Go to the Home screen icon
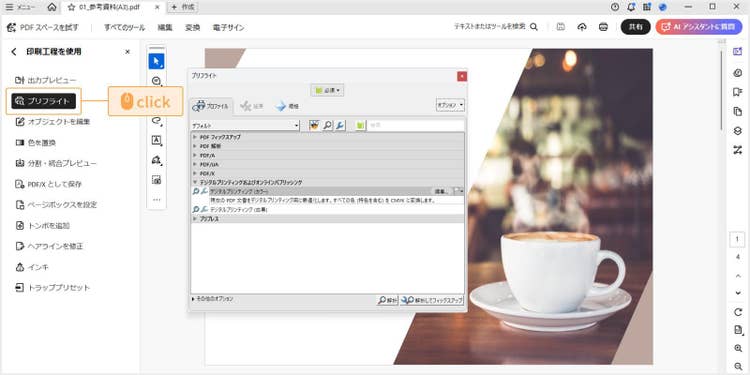 click(52, 7)
